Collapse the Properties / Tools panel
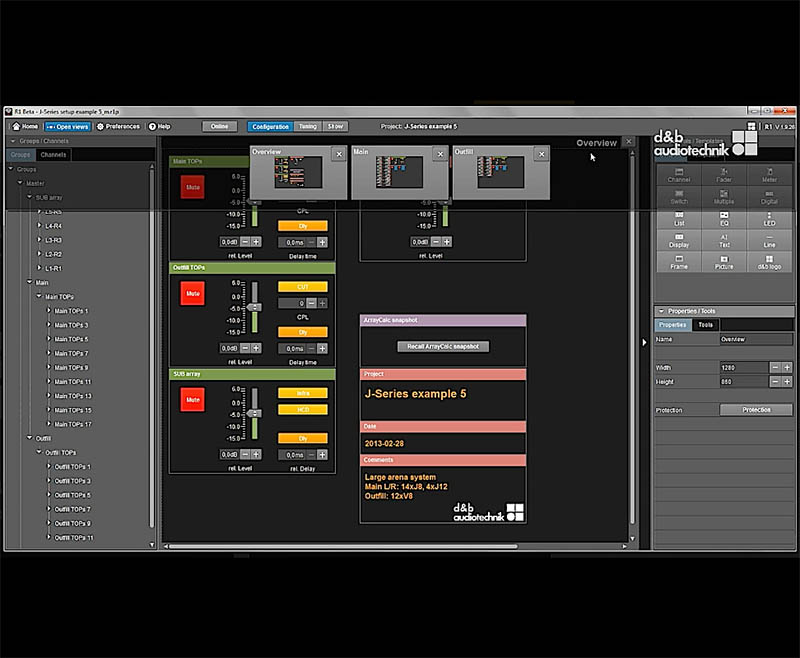The height and width of the screenshot is (658, 800). tap(661, 311)
